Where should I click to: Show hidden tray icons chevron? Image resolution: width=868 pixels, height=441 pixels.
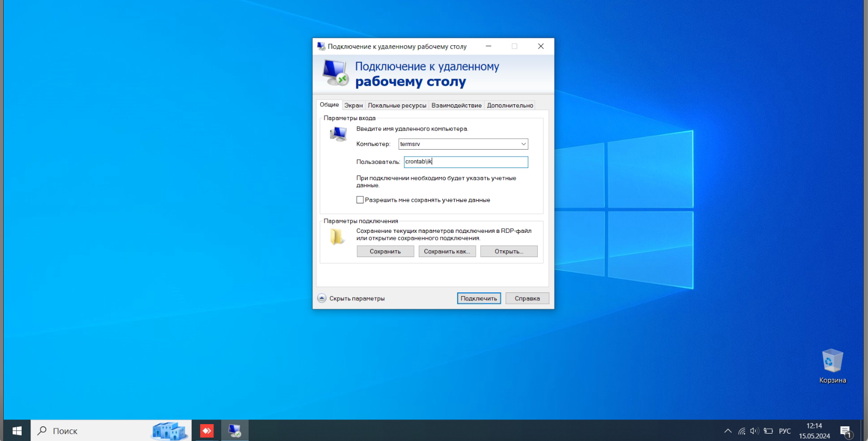pos(728,431)
